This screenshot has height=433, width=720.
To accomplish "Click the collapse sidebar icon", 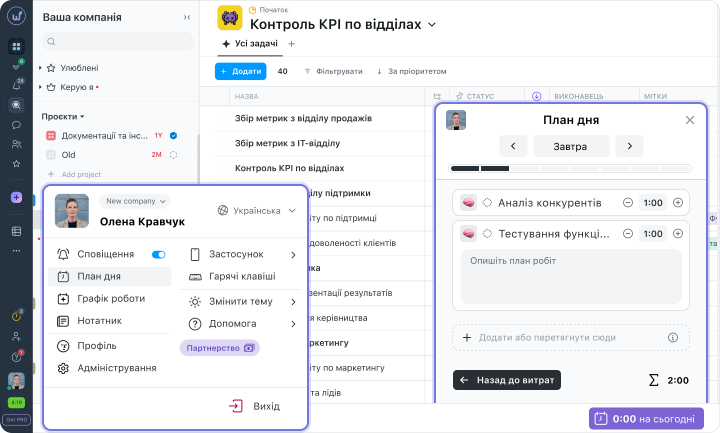I will tap(187, 18).
